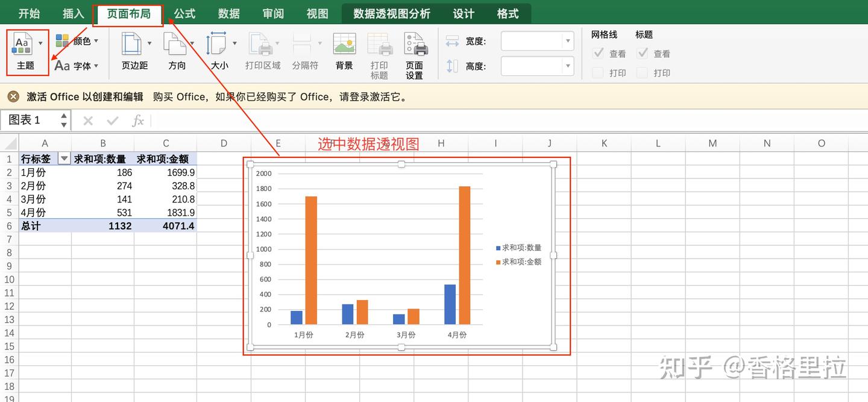Switch to the 数据透视图分析 tab
868x402 pixels.
coord(392,13)
